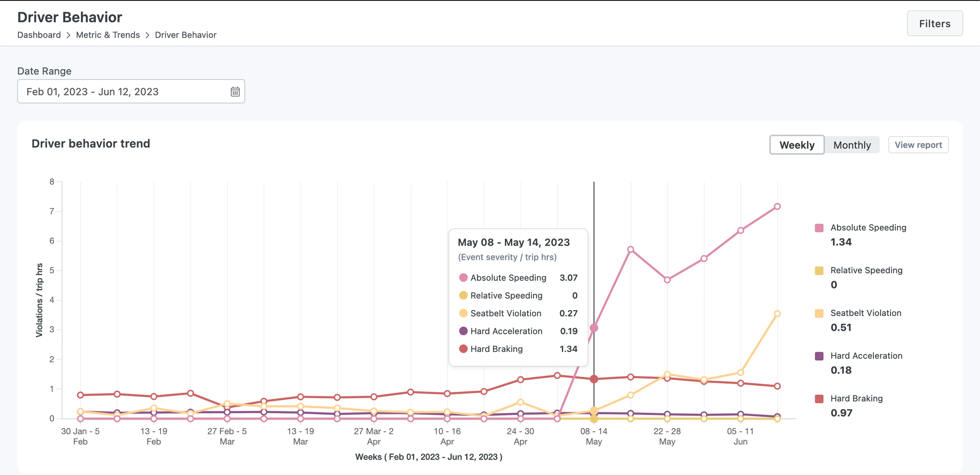Image resolution: width=980 pixels, height=475 pixels.
Task: Click the breadcrumb chevron after Metric & Trends
Action: coord(147,35)
